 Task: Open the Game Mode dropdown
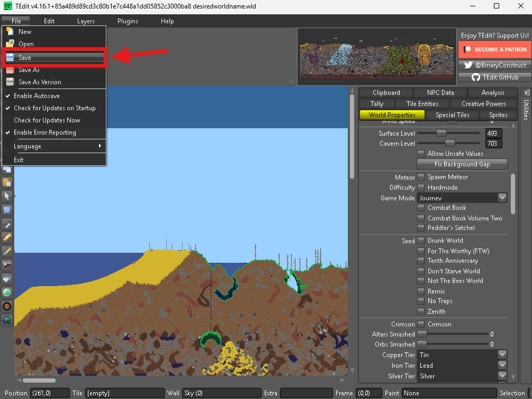click(x=462, y=198)
